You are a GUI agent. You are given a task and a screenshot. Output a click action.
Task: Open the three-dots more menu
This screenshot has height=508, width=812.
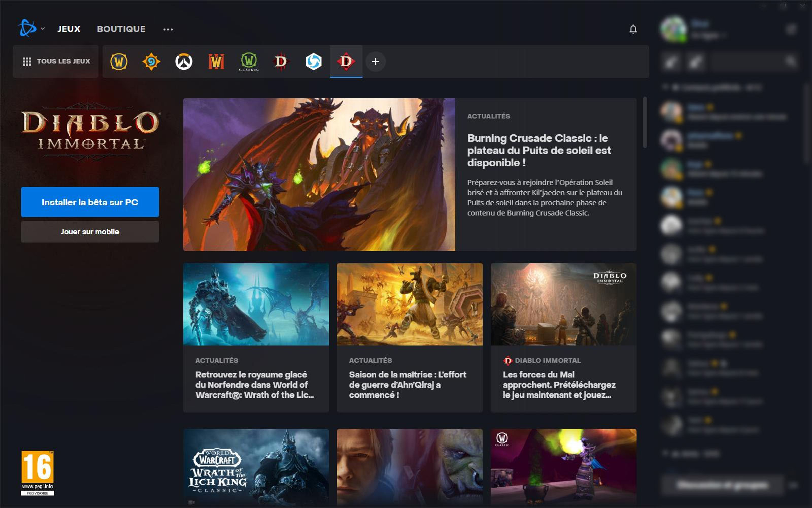[168, 29]
